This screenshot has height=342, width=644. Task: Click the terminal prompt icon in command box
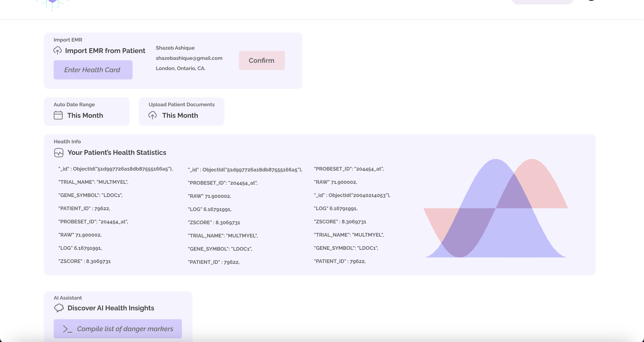[68, 329]
